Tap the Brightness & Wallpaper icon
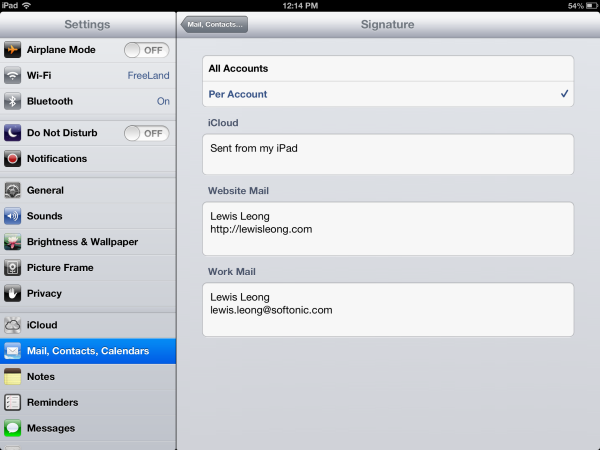Viewport: 600px width, 450px height. 13,242
